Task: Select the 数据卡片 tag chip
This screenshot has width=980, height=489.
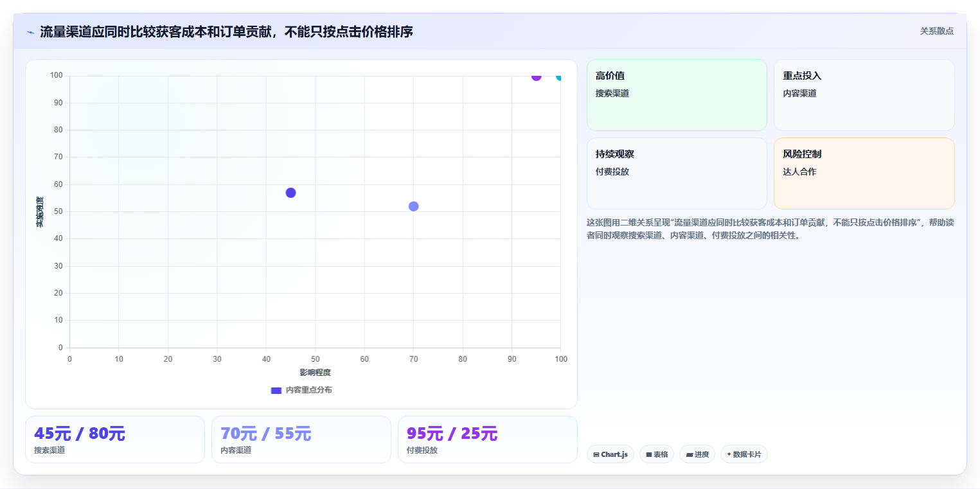Action: coord(744,454)
